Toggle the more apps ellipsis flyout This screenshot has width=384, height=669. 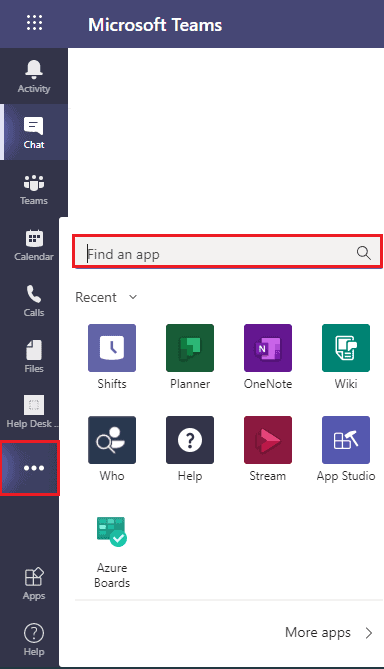coord(30,468)
